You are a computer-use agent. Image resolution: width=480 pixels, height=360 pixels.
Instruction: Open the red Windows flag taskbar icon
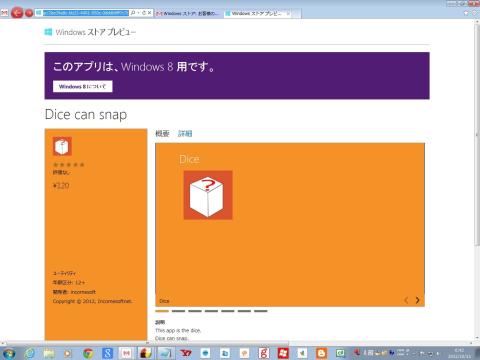click(283, 353)
